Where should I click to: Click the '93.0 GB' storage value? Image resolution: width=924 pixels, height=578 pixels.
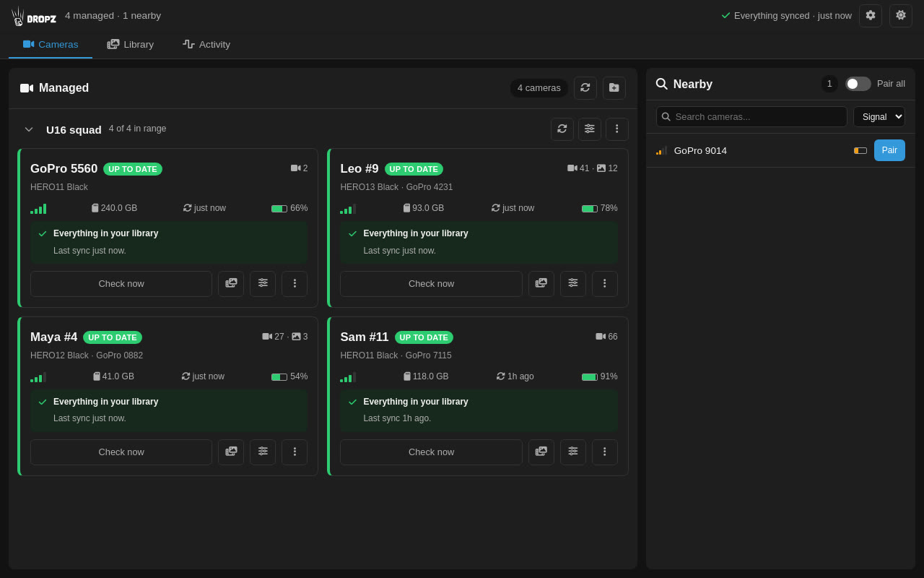coord(428,208)
